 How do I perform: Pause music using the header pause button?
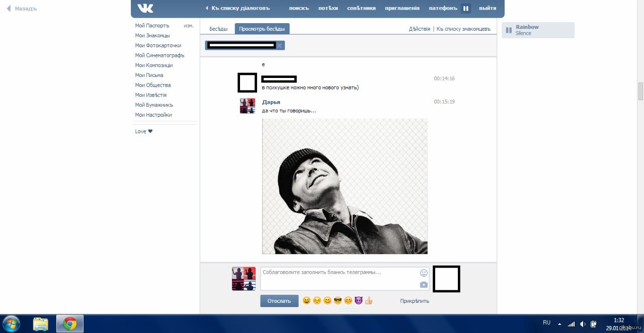(466, 8)
